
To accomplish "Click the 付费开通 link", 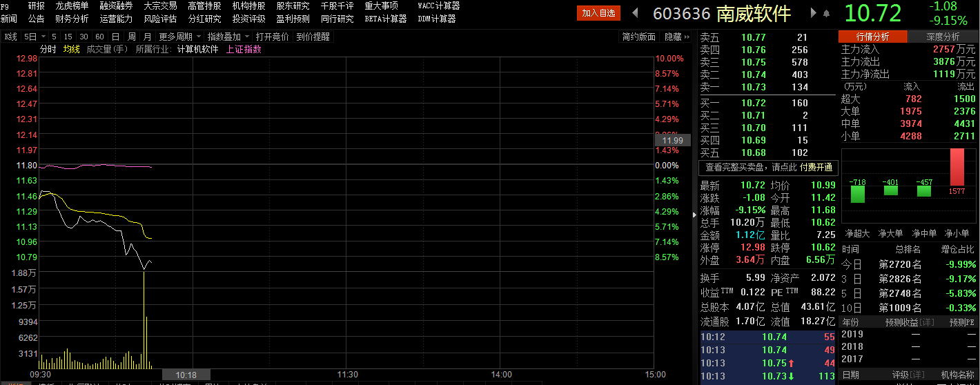I will (x=816, y=167).
